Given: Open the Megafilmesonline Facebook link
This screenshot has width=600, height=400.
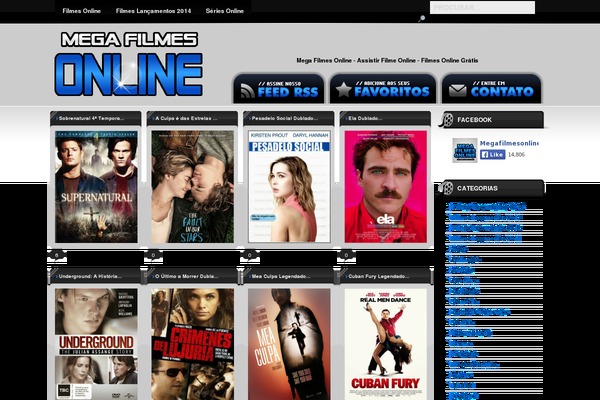Looking at the screenshot, I should coord(509,143).
